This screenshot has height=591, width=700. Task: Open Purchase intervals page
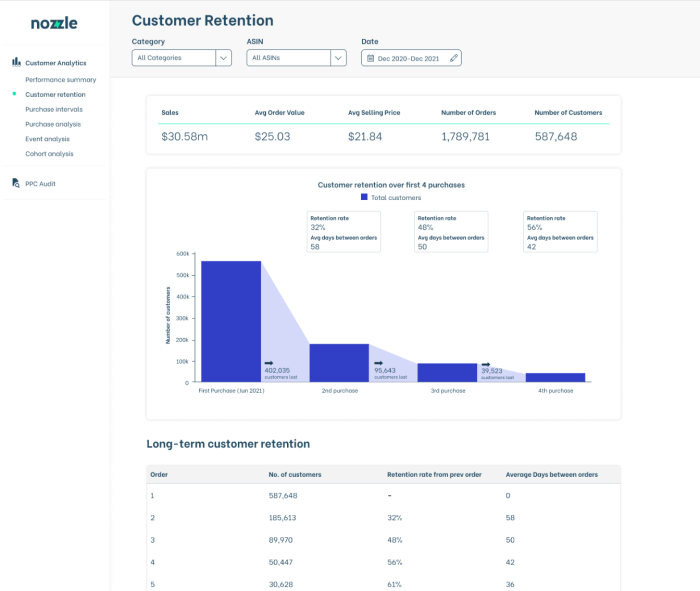pyautogui.click(x=54, y=109)
